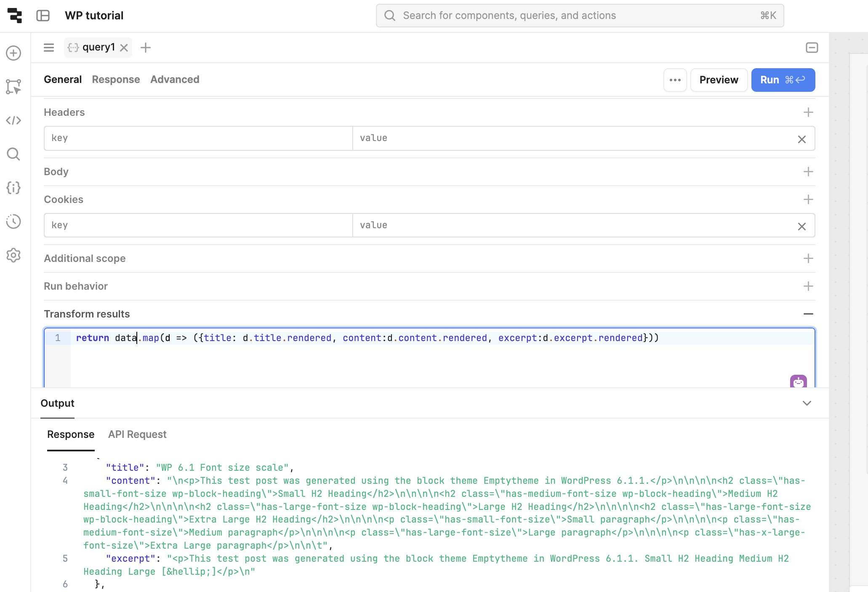The image size is (868, 592).
Task: Collapse the Output panel chevron
Action: [x=807, y=403]
